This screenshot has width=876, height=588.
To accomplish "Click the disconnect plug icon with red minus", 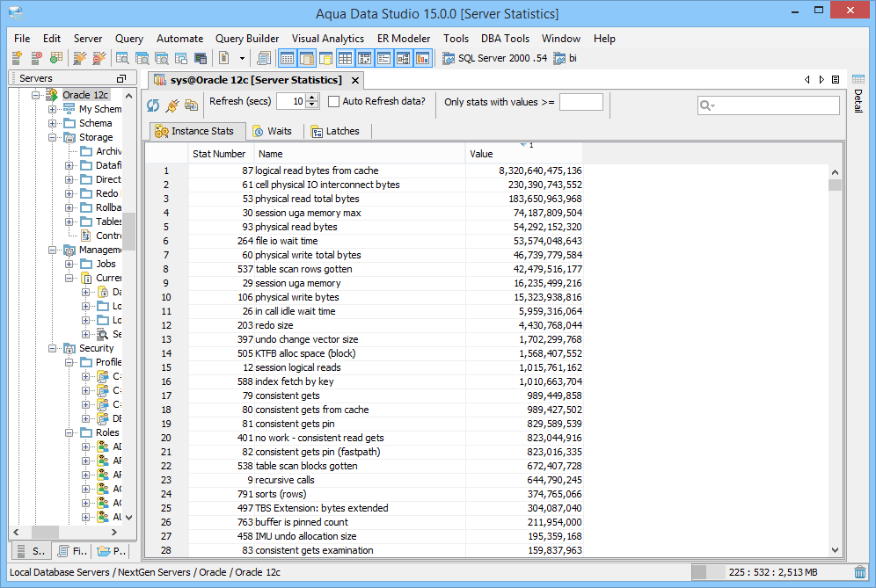I will 99,58.
